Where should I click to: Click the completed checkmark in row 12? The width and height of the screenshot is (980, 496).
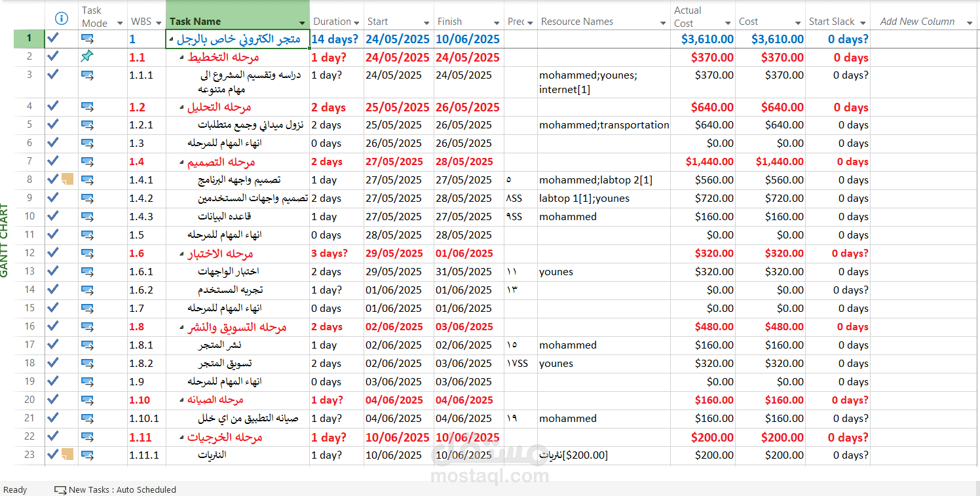pos(53,252)
